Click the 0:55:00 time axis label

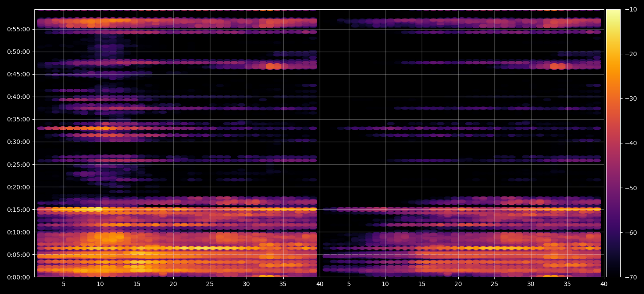click(x=19, y=29)
